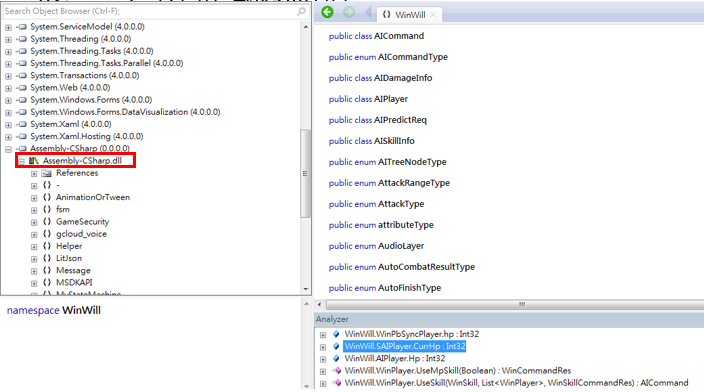Click the object tree vertical scrollbar thumb

point(305,174)
